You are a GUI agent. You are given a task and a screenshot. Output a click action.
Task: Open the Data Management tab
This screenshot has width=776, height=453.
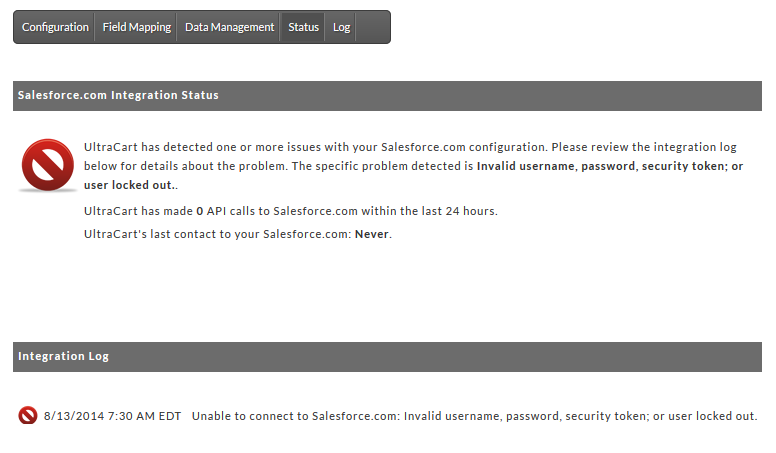point(229,27)
